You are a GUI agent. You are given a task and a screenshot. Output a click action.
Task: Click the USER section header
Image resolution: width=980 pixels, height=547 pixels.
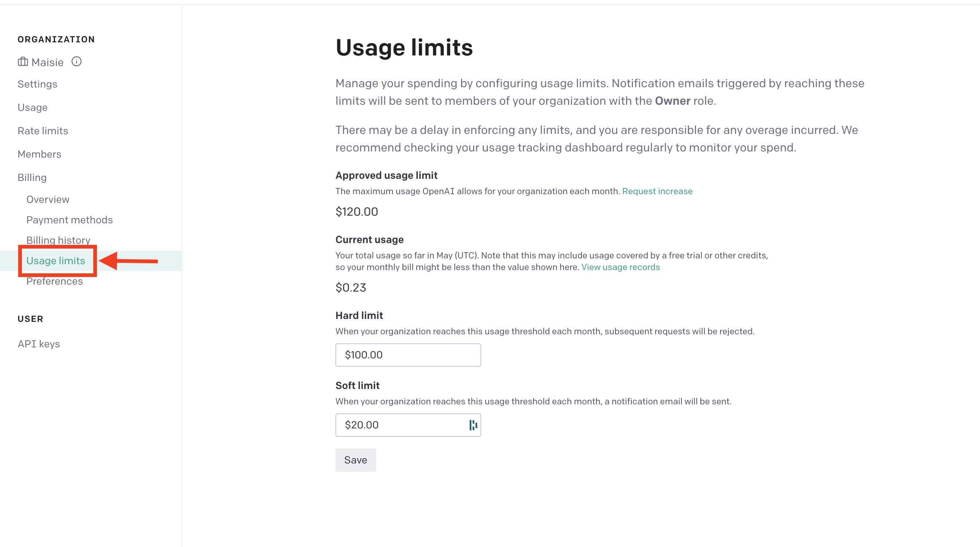pyautogui.click(x=30, y=319)
